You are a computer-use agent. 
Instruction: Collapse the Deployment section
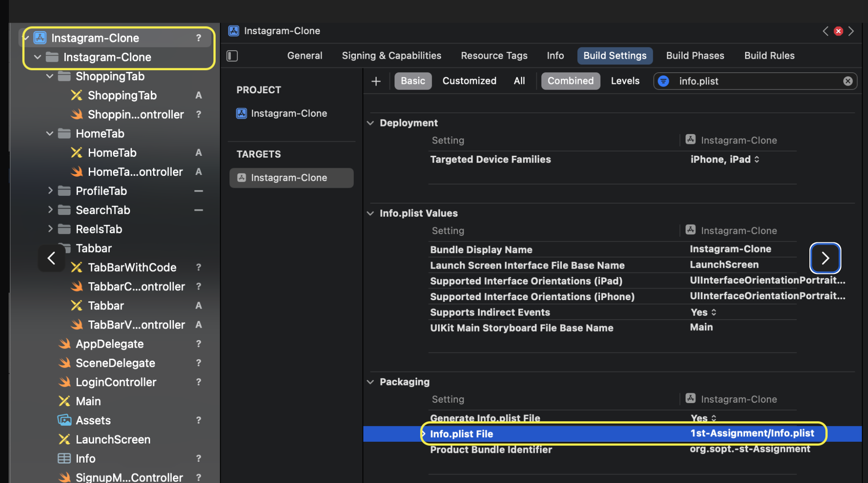(371, 123)
